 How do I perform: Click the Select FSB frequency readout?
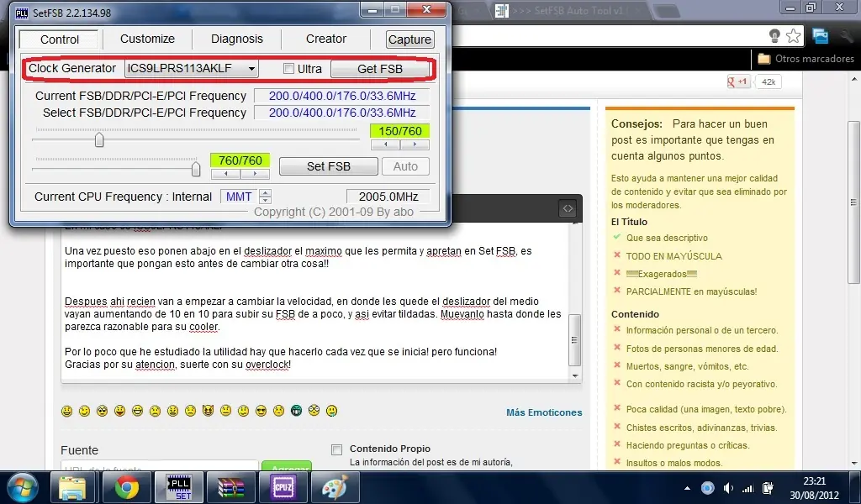point(342,113)
